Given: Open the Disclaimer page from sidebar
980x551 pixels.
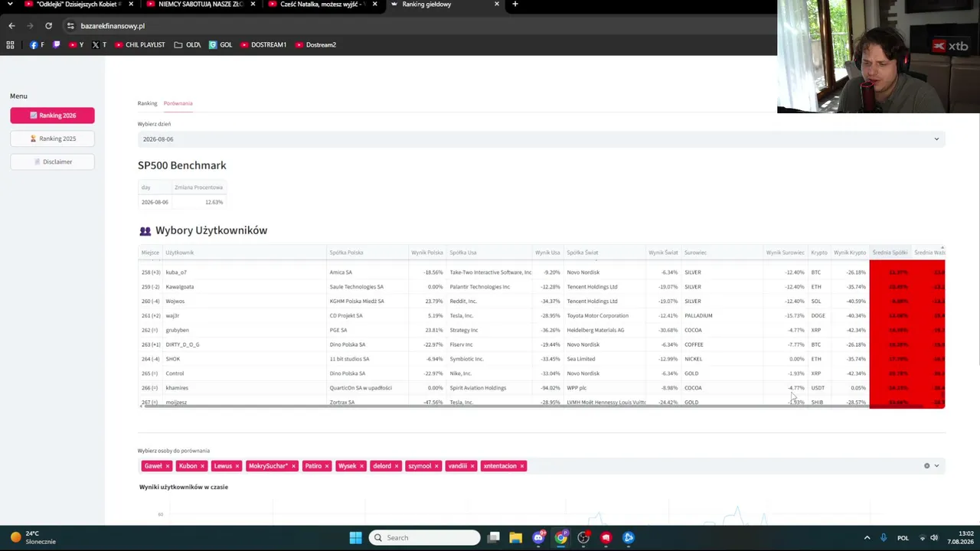Looking at the screenshot, I should coord(52,161).
